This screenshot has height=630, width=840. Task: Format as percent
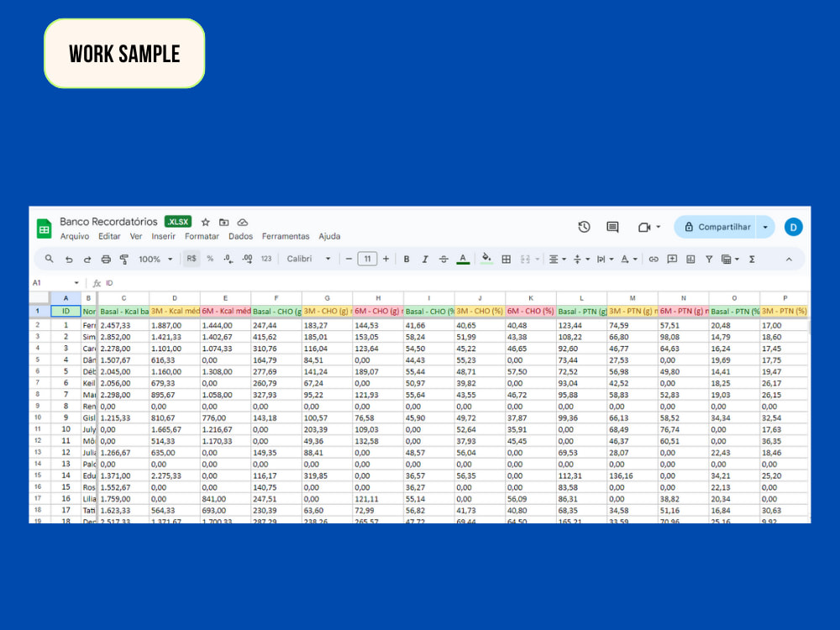[210, 259]
